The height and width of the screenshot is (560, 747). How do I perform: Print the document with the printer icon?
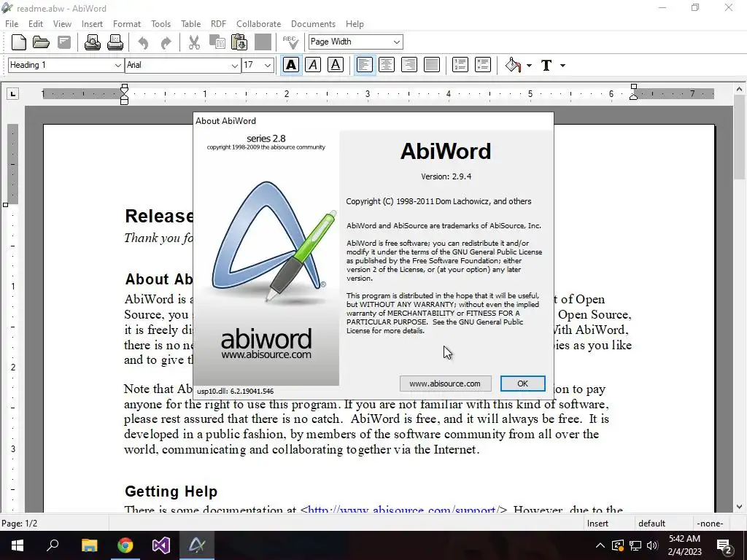(x=115, y=42)
